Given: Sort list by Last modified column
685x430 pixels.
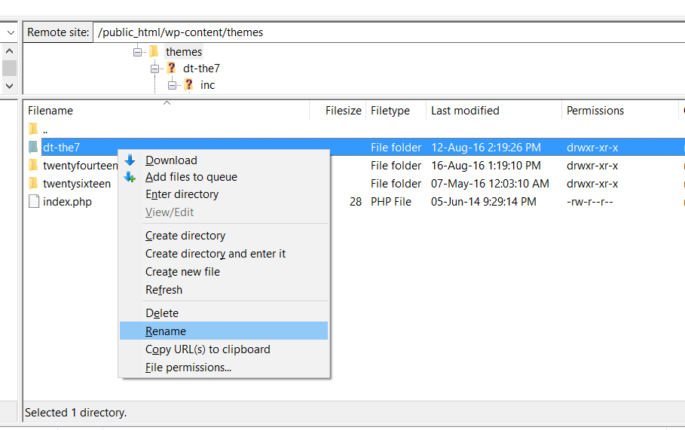Looking at the screenshot, I should tap(465, 111).
